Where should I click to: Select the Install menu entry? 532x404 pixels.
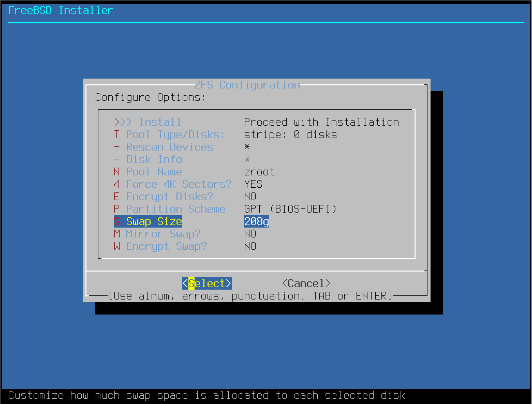point(147,122)
